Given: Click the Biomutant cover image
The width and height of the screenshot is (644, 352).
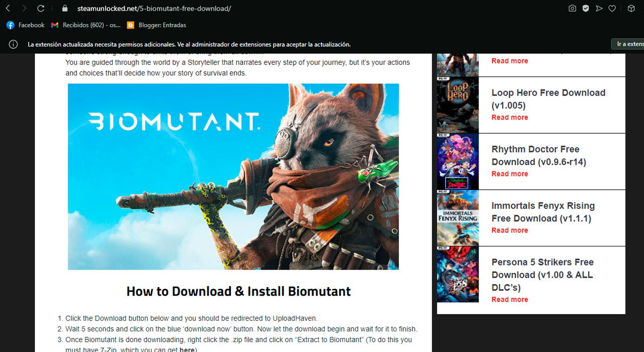Looking at the screenshot, I should (233, 177).
